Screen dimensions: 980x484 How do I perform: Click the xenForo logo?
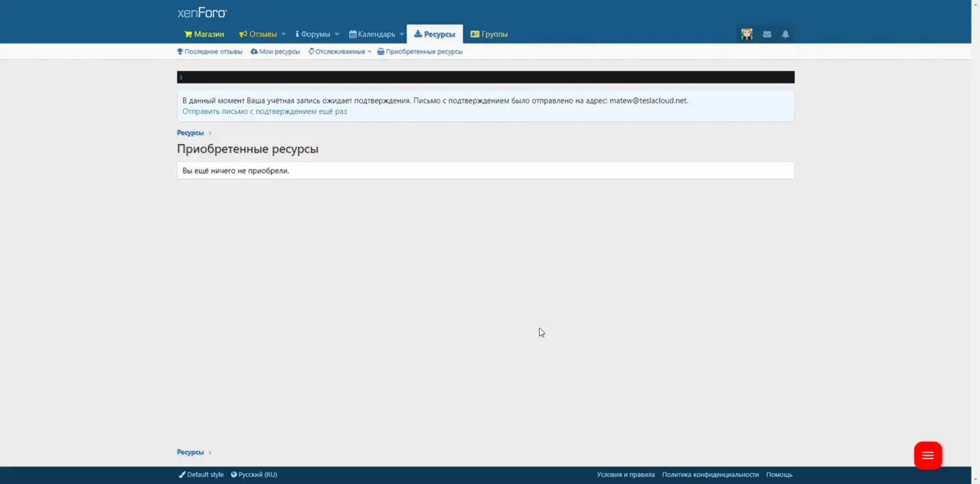(202, 13)
